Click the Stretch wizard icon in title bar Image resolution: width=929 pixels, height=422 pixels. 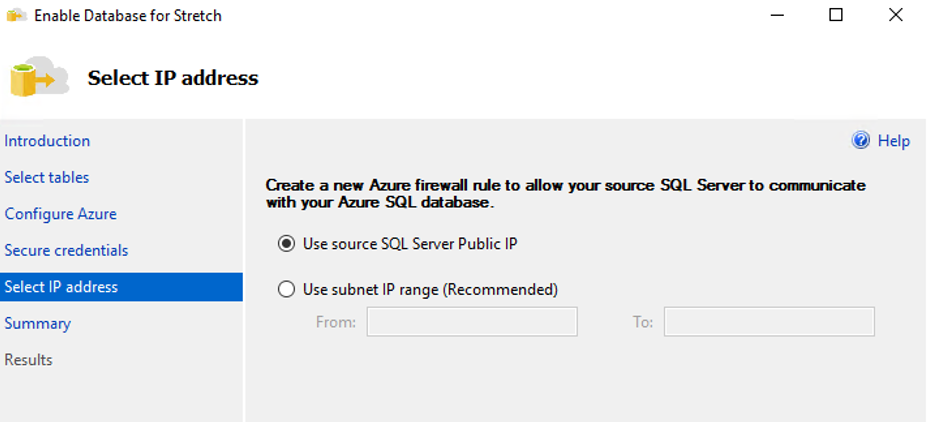click(16, 16)
